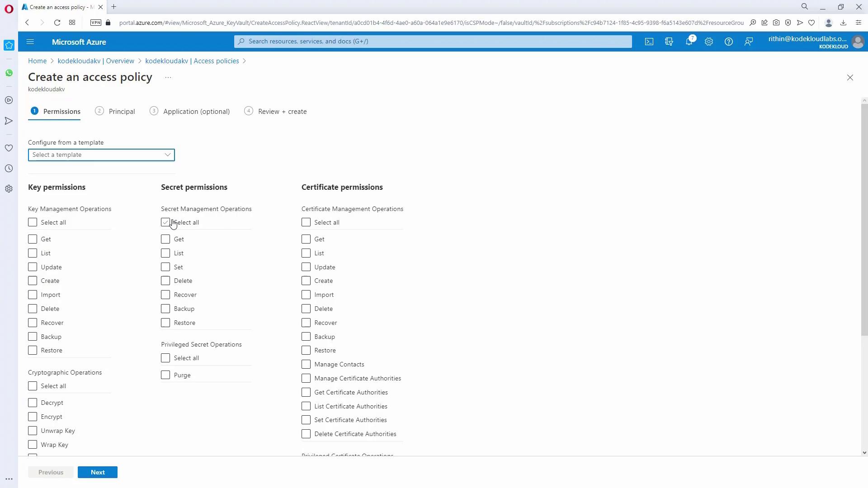The image size is (868, 488).
Task: Click the Next button
Action: point(98,472)
